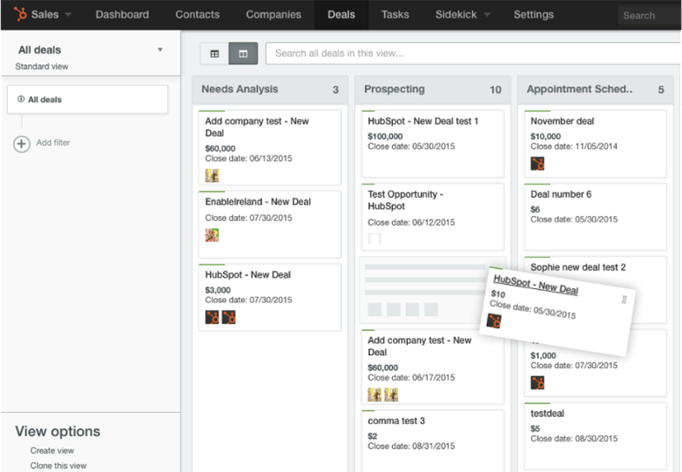Click HubSpot icon on $1,000 deal
Image resolution: width=682 pixels, height=472 pixels.
[538, 383]
